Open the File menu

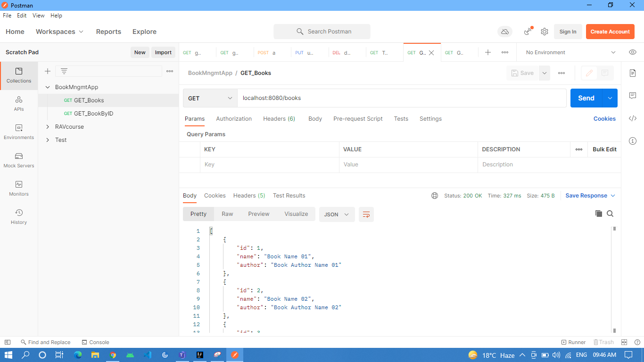click(7, 16)
